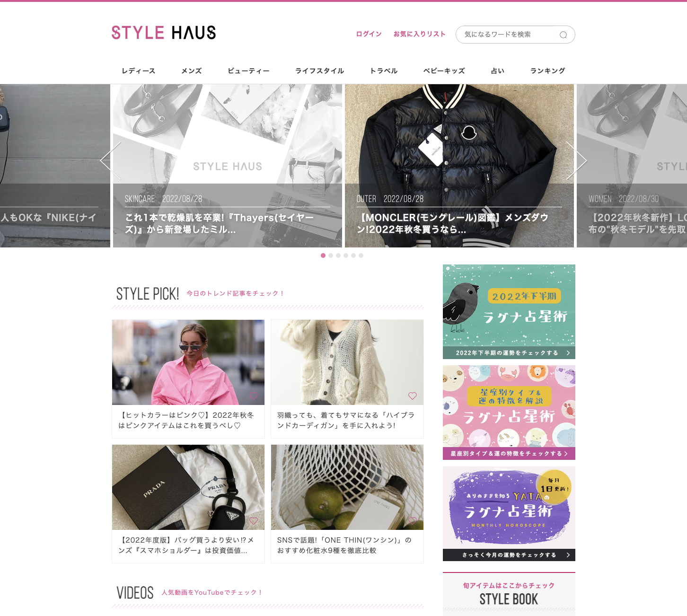687x616 pixels.
Task: Open the monthly horoscope さっそく今月の運勢 banner arrow
Action: point(568,555)
